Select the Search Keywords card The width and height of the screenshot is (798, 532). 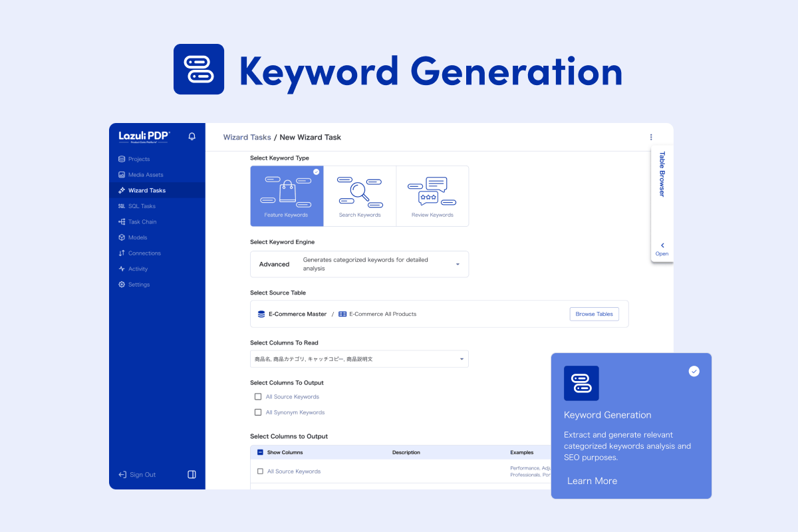360,196
